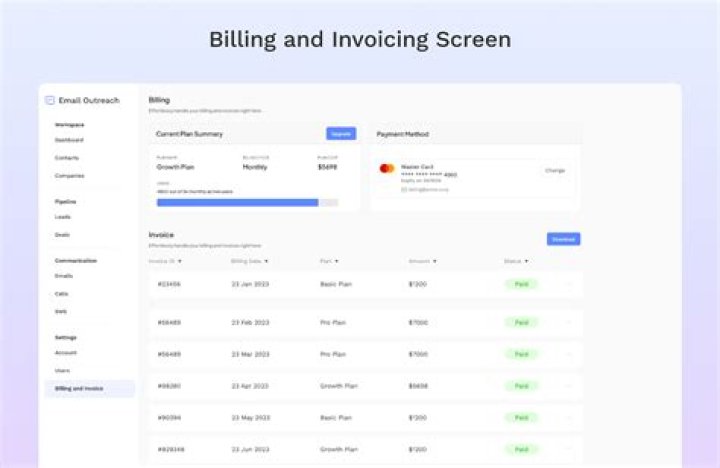Open Emails under Communication

pyautogui.click(x=64, y=275)
